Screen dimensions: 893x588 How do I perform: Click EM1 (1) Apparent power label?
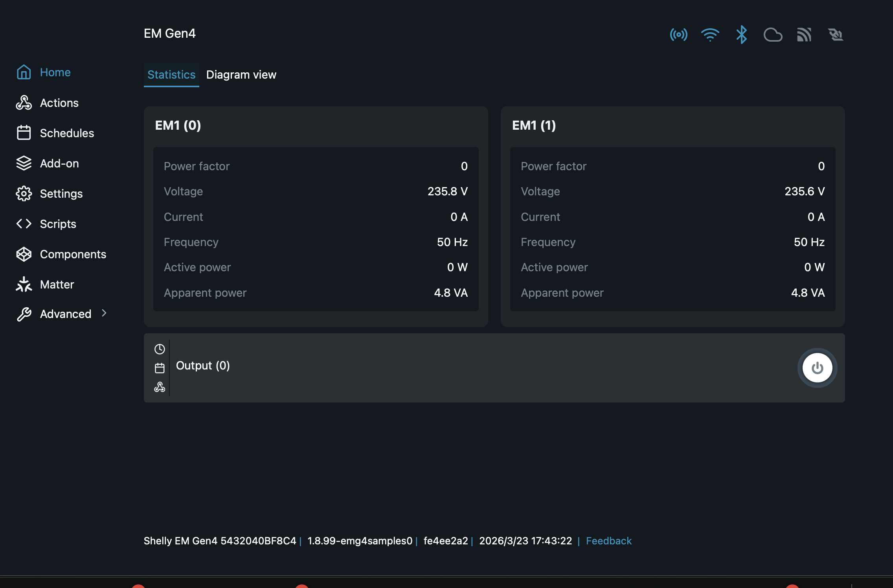562,293
